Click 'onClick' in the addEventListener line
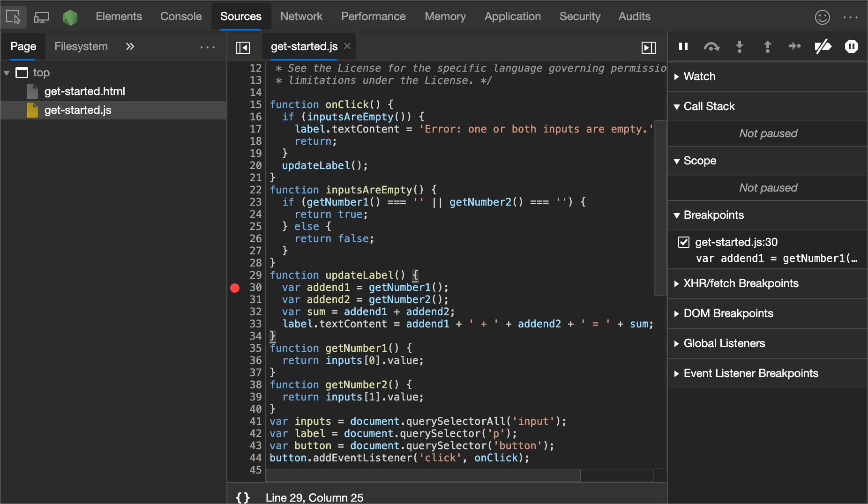This screenshot has width=868, height=504. coord(496,458)
